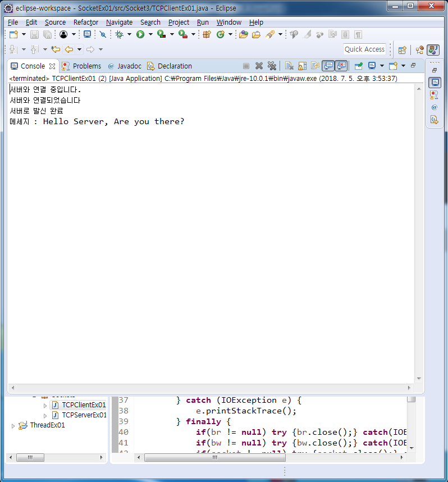The height and width of the screenshot is (482, 448).
Task: Open the Source menu
Action: (55, 22)
